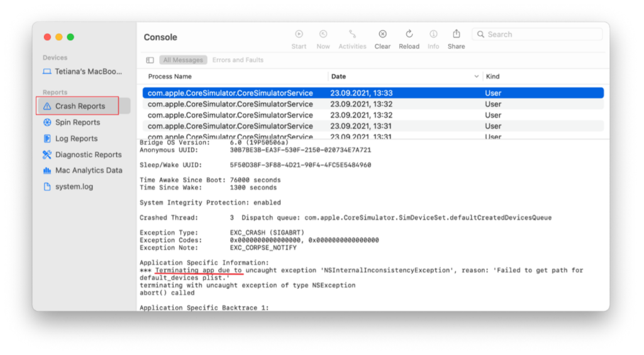Switch to Errors and Faults filter
The image size is (644, 355).
point(238,60)
